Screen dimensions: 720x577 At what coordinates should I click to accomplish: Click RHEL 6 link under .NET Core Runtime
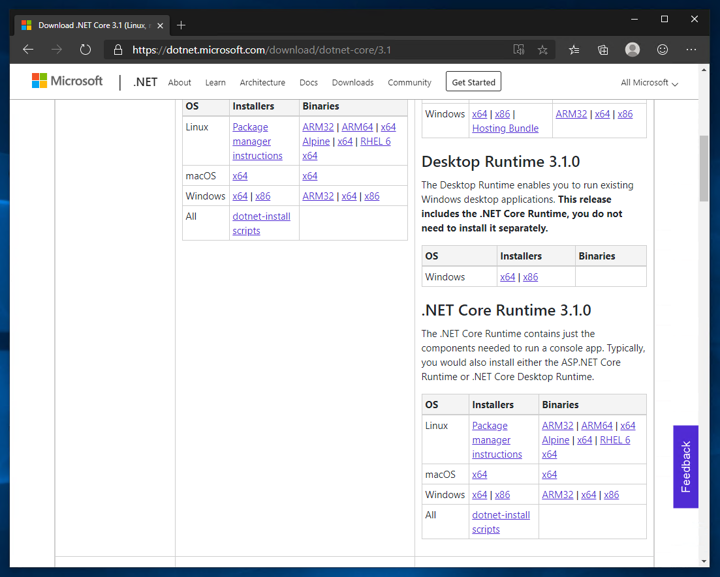tap(615, 440)
